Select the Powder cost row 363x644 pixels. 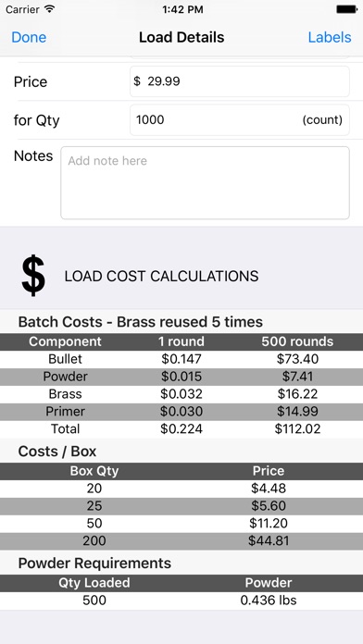181,377
